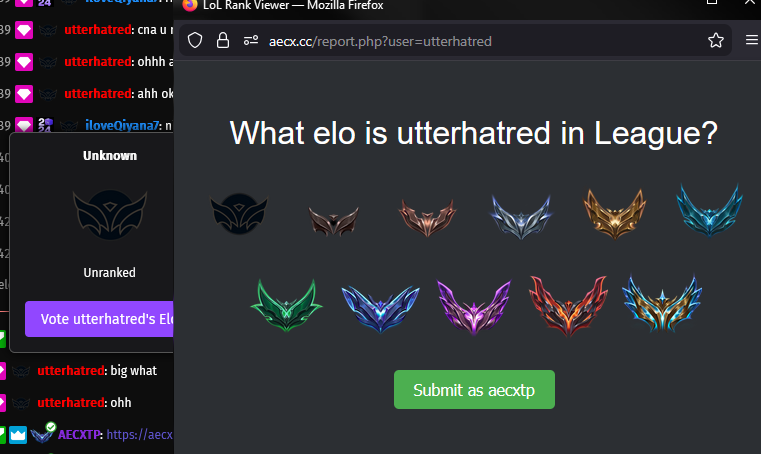Choose the Iron rank emblem
This screenshot has height=454, width=761.
pyautogui.click(x=333, y=221)
